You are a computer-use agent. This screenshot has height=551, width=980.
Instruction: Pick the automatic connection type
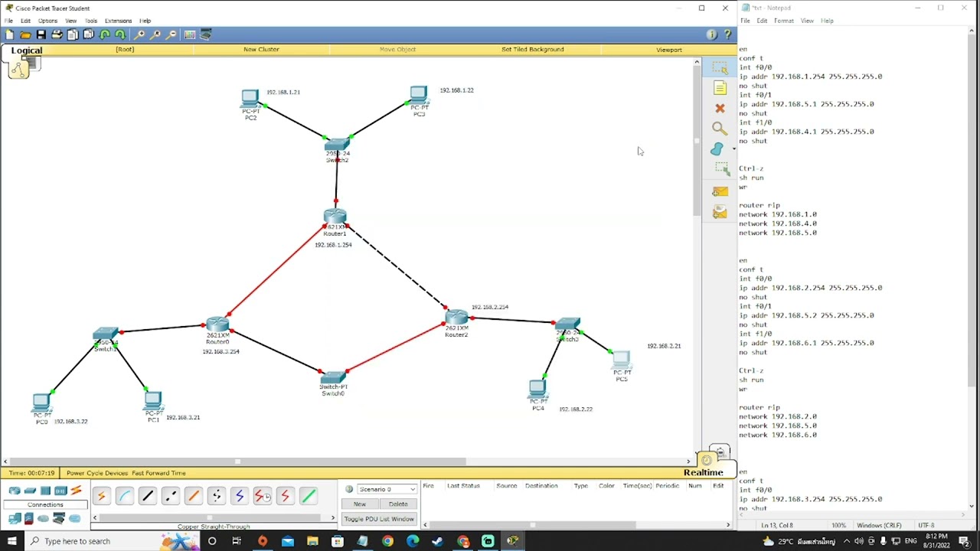101,496
